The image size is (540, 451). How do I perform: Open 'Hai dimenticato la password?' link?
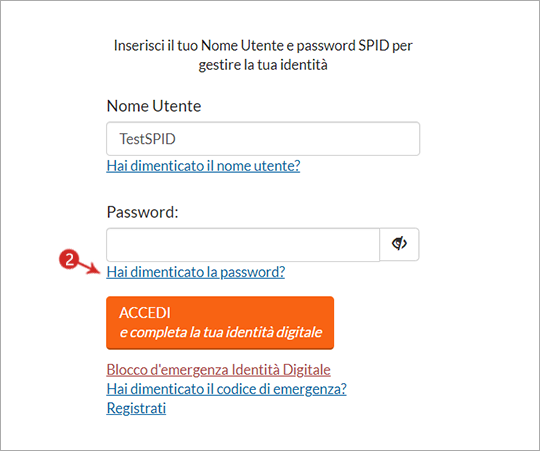(196, 272)
